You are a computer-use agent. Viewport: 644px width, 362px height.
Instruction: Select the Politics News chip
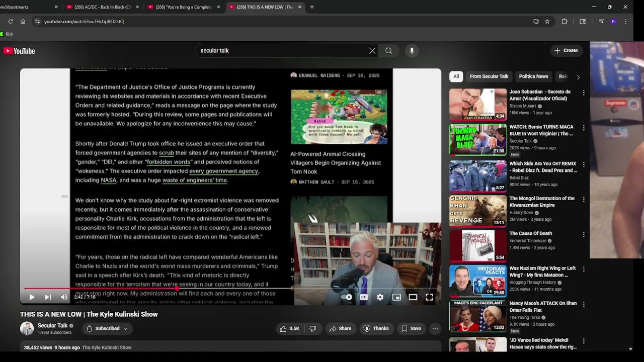533,76
